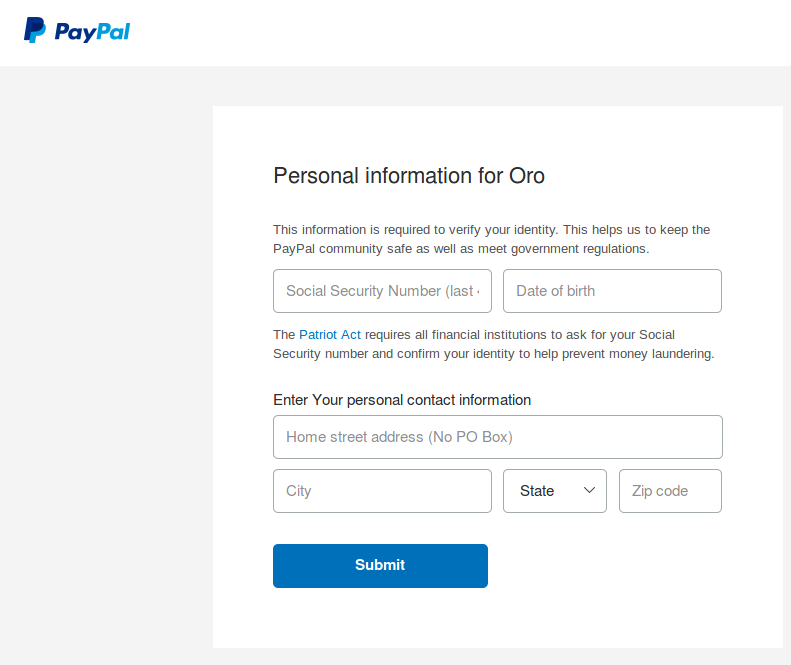Click the chevron arrow on State selector
This screenshot has height=665, width=791.
[x=589, y=490]
